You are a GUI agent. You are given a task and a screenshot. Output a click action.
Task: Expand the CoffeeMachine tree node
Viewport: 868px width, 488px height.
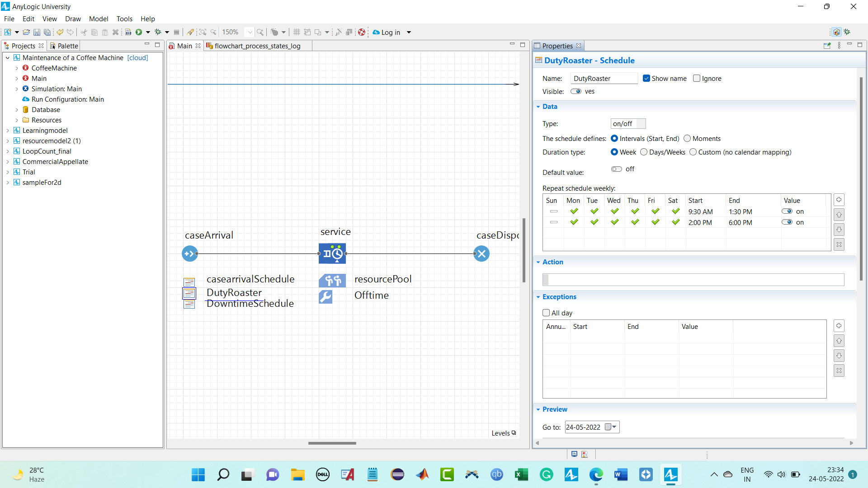pyautogui.click(x=17, y=68)
